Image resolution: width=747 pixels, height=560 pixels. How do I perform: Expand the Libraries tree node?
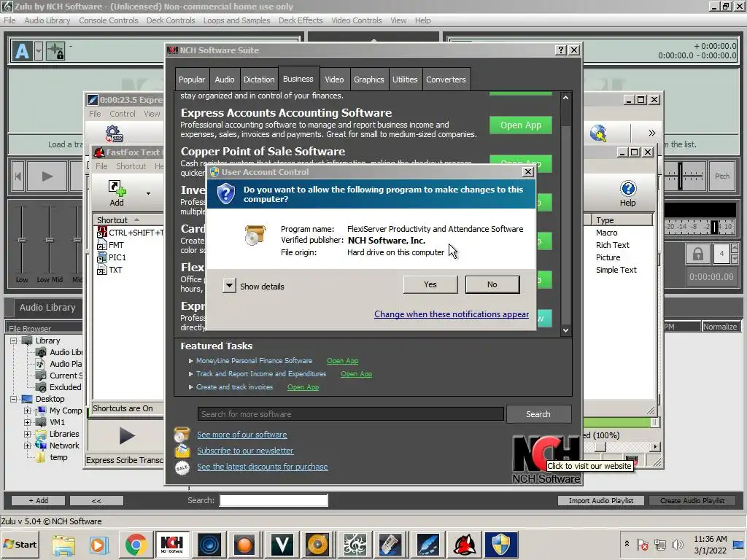tap(27, 434)
